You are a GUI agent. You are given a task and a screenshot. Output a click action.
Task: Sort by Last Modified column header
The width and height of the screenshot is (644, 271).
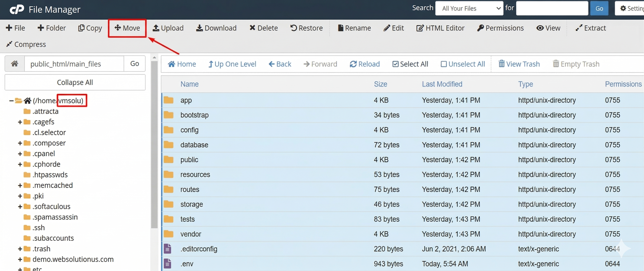click(442, 84)
